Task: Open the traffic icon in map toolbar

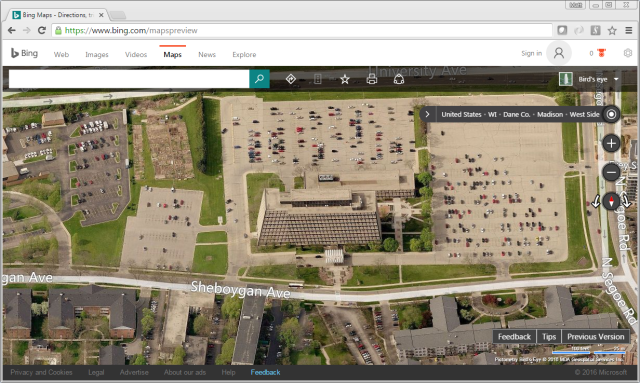Action: point(318,79)
